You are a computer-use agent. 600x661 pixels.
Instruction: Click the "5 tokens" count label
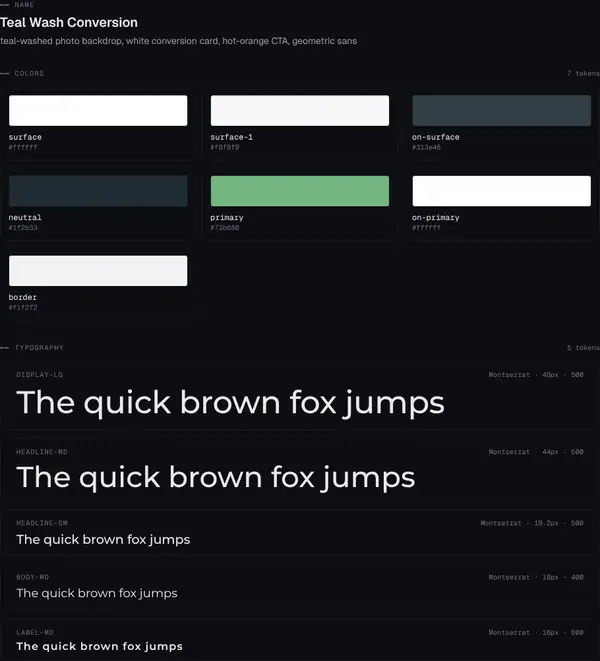pos(583,348)
